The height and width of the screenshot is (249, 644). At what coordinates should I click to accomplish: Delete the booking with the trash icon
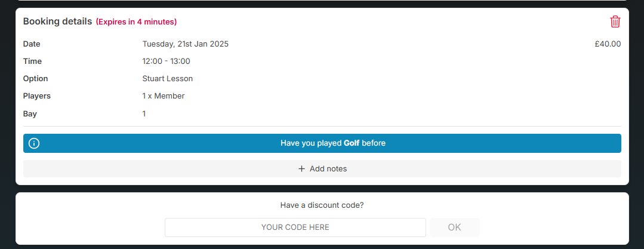coord(615,21)
